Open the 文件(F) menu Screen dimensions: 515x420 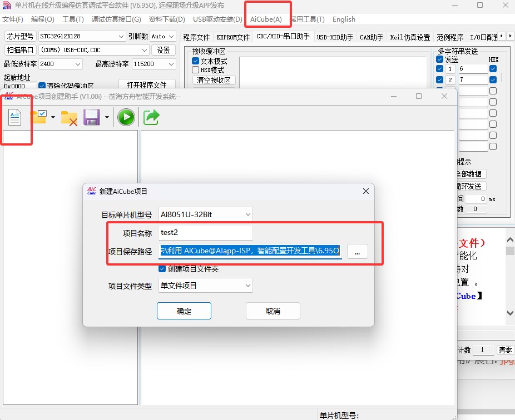pos(12,19)
